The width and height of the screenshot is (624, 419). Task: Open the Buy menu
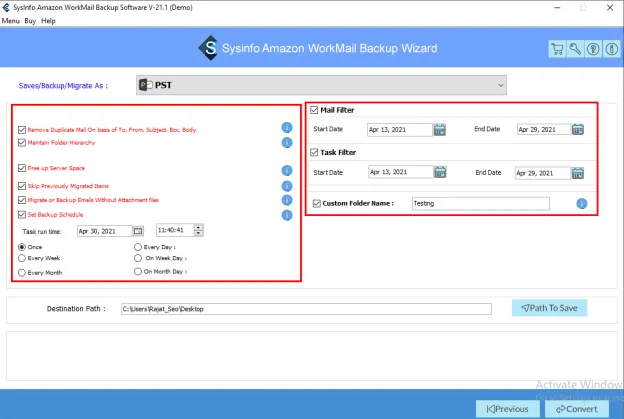pyautogui.click(x=31, y=20)
